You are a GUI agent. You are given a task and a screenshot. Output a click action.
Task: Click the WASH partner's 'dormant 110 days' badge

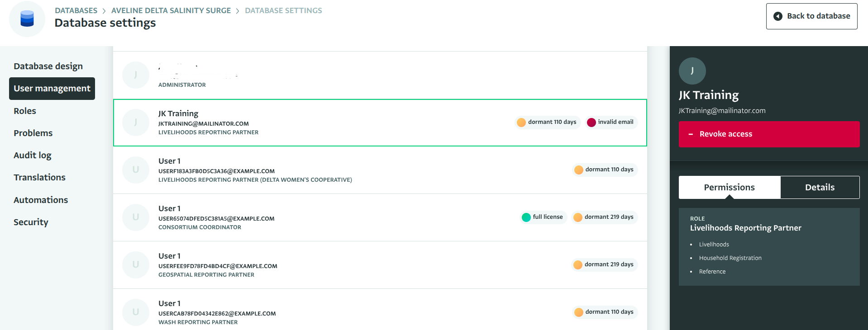click(605, 312)
